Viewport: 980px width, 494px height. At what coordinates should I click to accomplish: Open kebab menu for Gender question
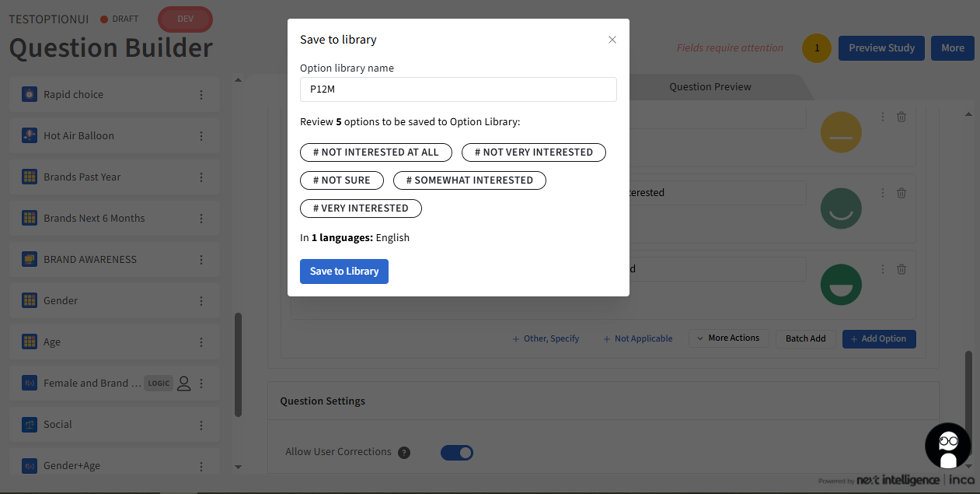tap(201, 301)
